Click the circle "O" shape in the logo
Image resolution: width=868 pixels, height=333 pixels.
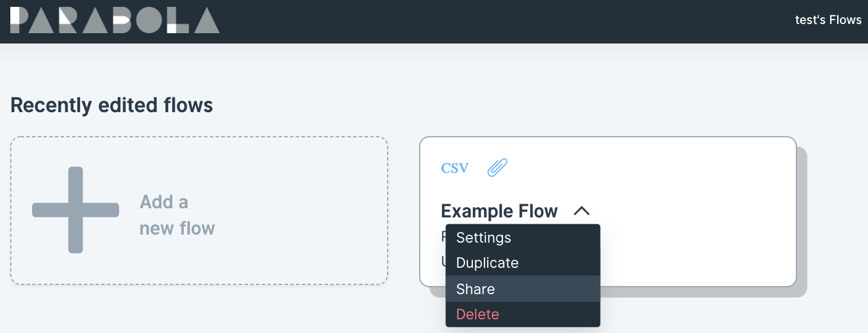[x=149, y=20]
